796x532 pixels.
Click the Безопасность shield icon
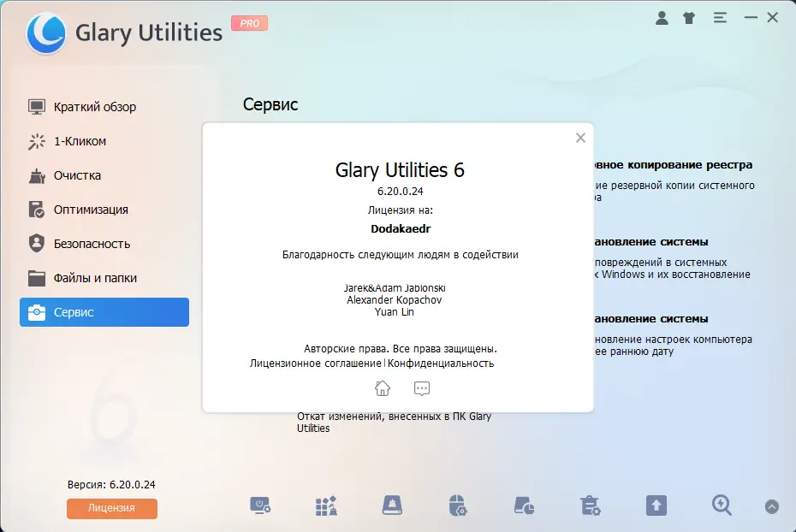[37, 244]
